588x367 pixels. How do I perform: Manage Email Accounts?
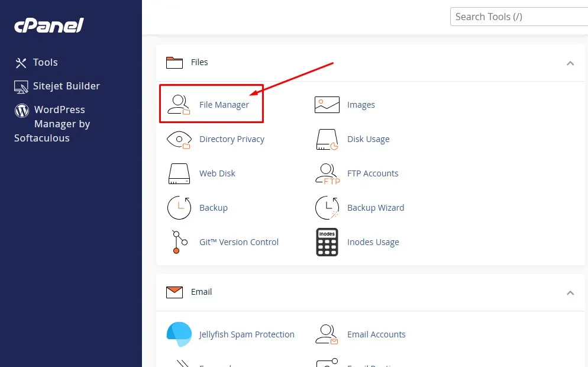(377, 334)
